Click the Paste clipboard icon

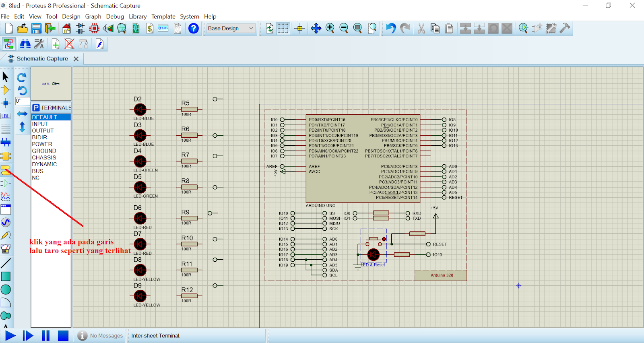pos(449,28)
